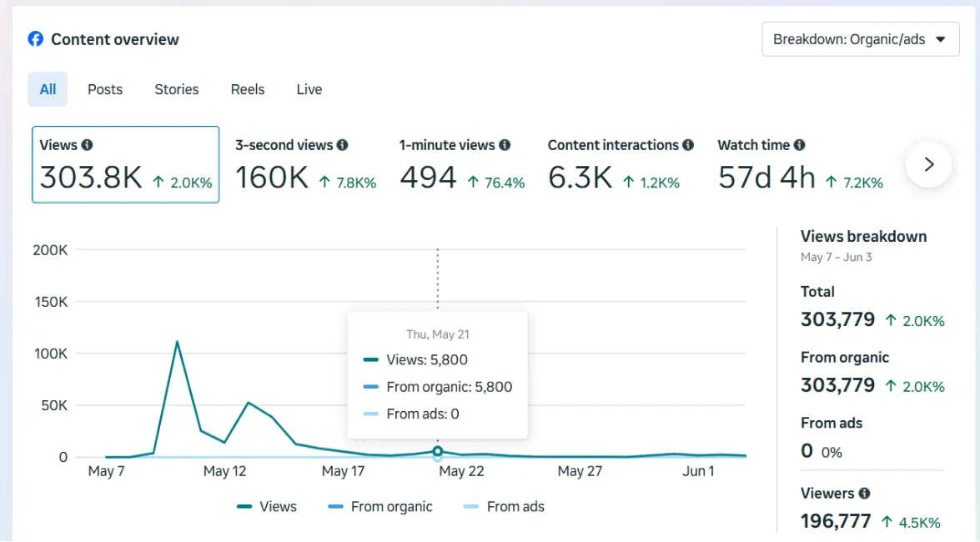The image size is (980, 542).
Task: Open the 3-second views info icon
Action: [x=343, y=145]
